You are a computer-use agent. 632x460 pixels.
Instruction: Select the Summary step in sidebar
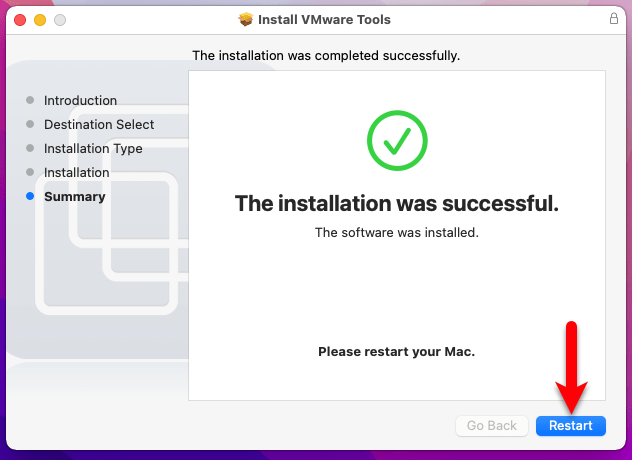click(x=75, y=197)
